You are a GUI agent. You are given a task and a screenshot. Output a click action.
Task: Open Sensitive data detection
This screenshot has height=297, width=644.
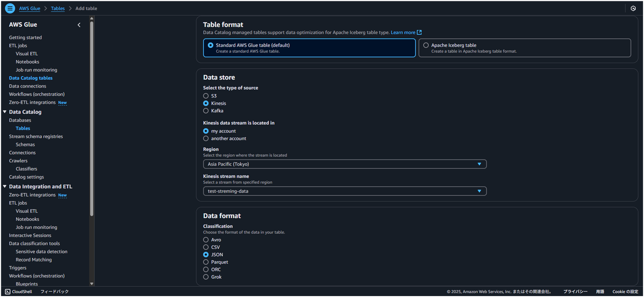41,252
